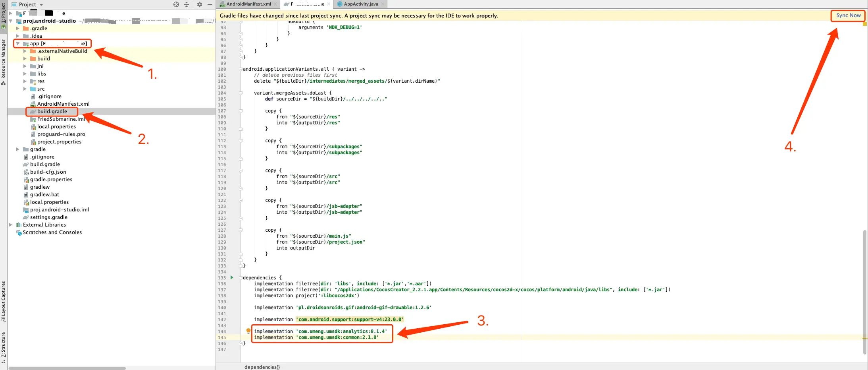
Task: Click the editor vertical scrollbar thumb
Action: point(865,292)
